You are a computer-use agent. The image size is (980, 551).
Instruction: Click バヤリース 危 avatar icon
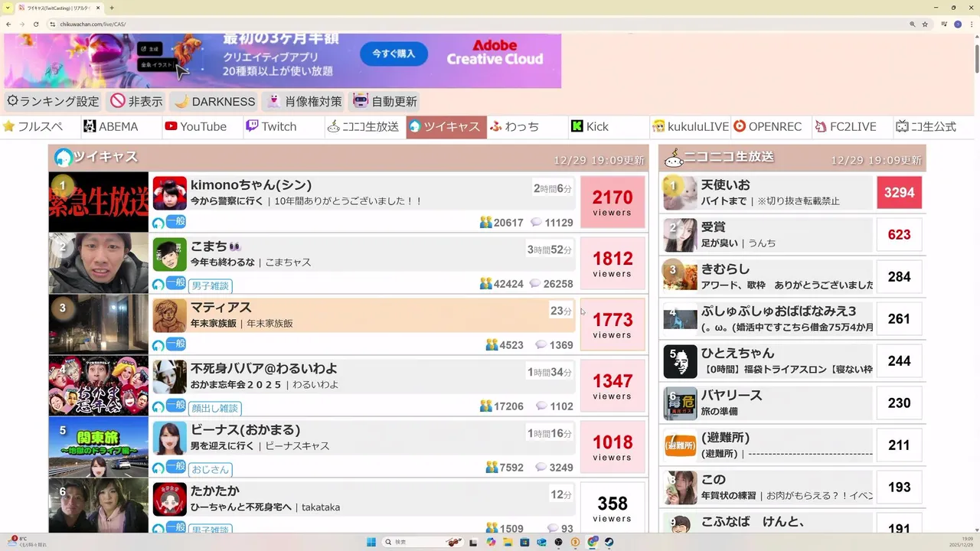680,403
